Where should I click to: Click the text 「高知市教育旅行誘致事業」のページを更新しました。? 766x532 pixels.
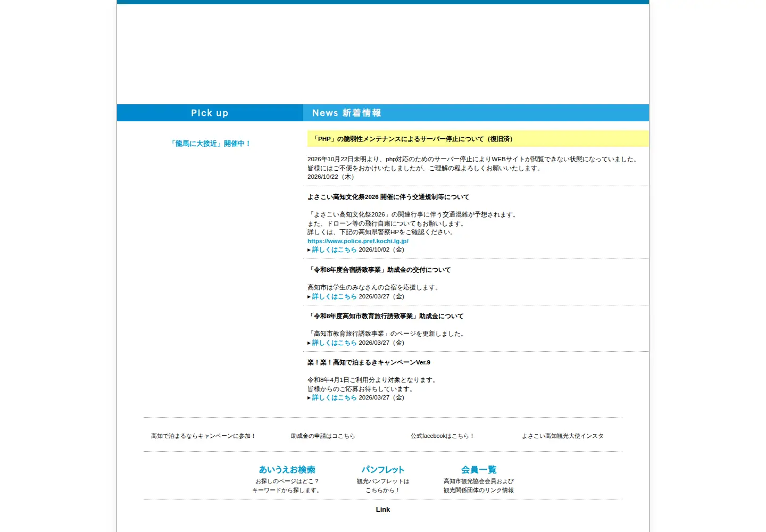click(x=387, y=334)
